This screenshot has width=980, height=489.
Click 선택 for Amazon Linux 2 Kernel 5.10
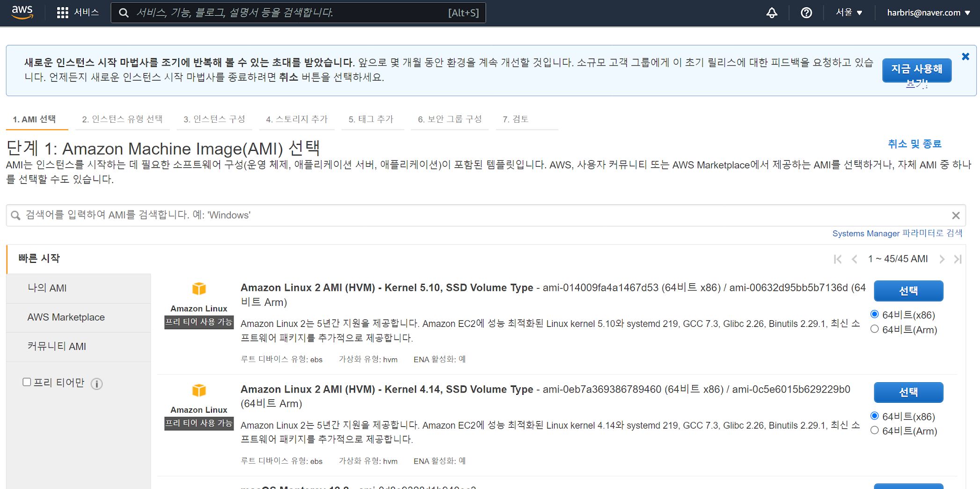[908, 291]
